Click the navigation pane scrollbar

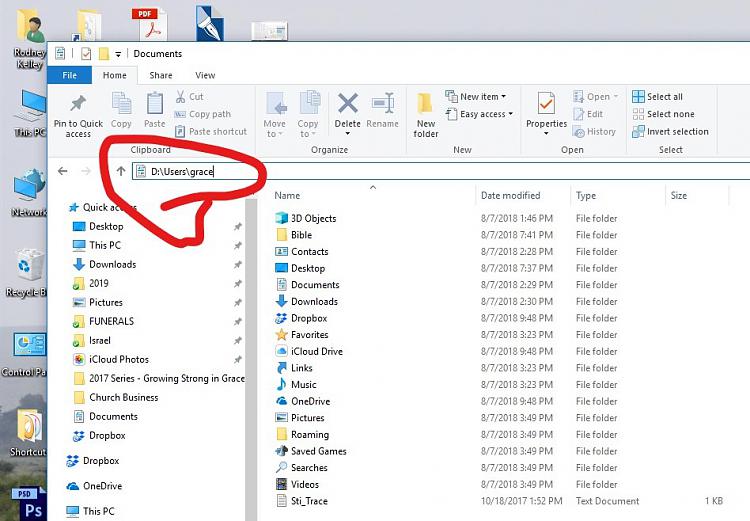(x=251, y=360)
